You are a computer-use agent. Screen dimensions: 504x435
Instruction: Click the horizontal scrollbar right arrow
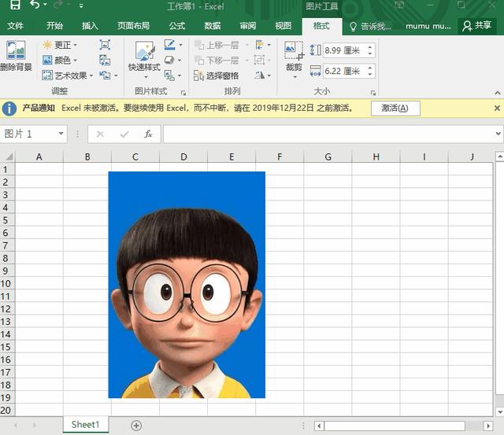[488, 426]
